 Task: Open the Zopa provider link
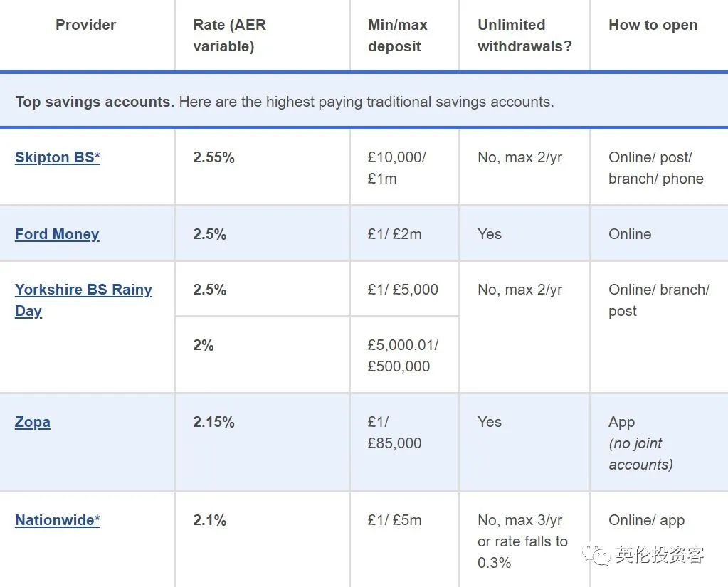click(33, 422)
